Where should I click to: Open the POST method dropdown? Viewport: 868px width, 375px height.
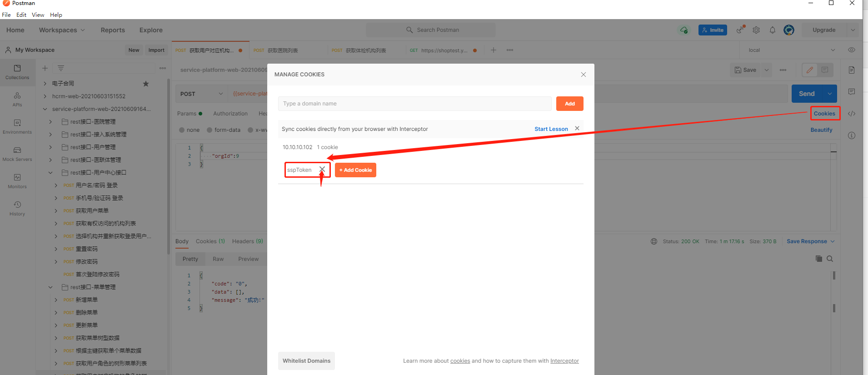pyautogui.click(x=202, y=94)
